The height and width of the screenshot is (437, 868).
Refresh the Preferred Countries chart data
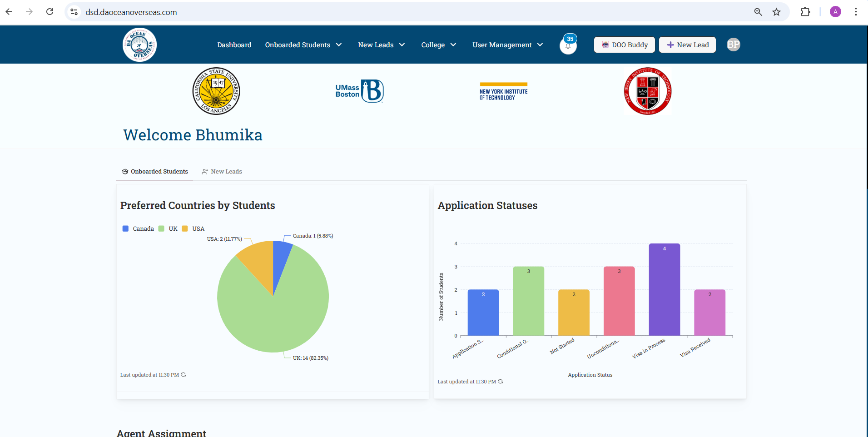[x=184, y=375]
